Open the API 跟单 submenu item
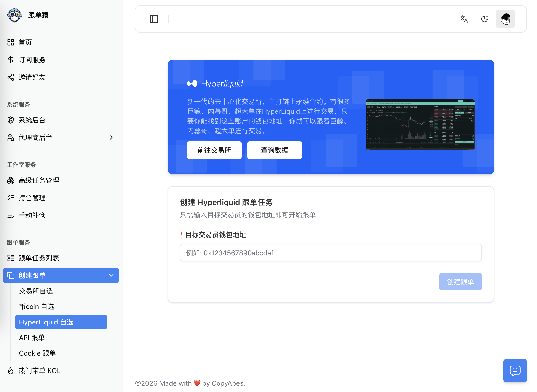537x392 pixels. click(32, 338)
